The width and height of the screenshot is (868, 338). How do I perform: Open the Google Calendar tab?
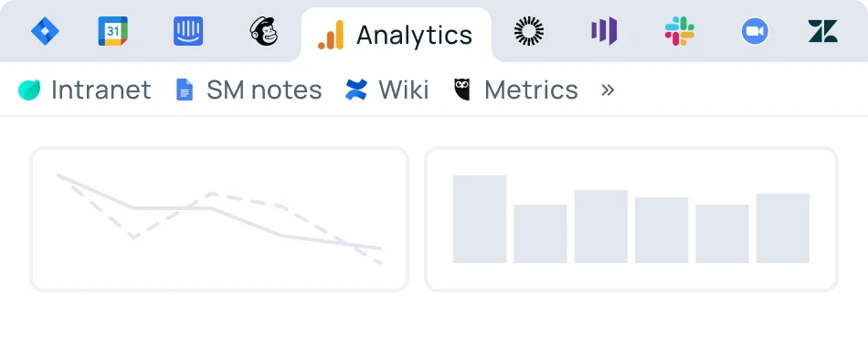113,31
